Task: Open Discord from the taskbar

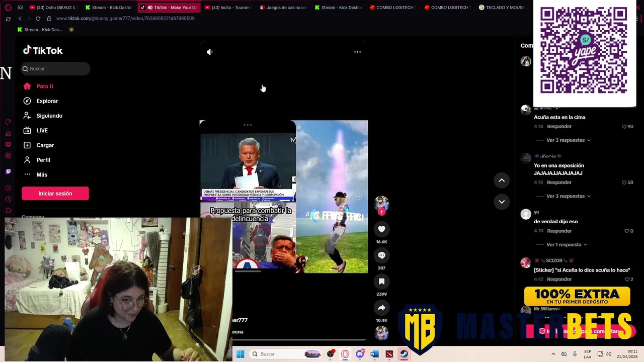Action: click(360, 354)
